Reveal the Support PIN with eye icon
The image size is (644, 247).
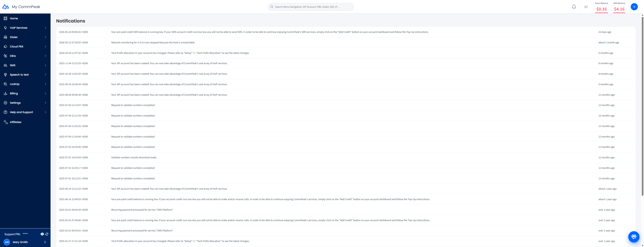coord(42,234)
